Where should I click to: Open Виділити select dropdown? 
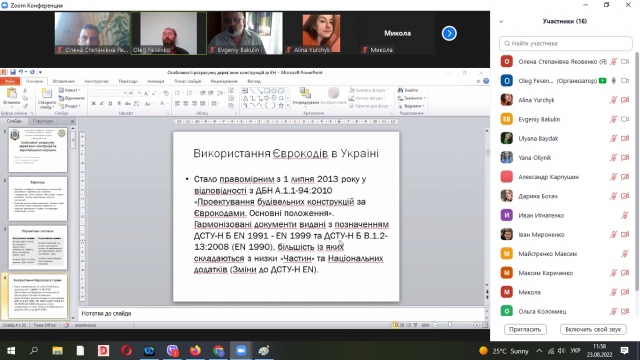(411, 106)
